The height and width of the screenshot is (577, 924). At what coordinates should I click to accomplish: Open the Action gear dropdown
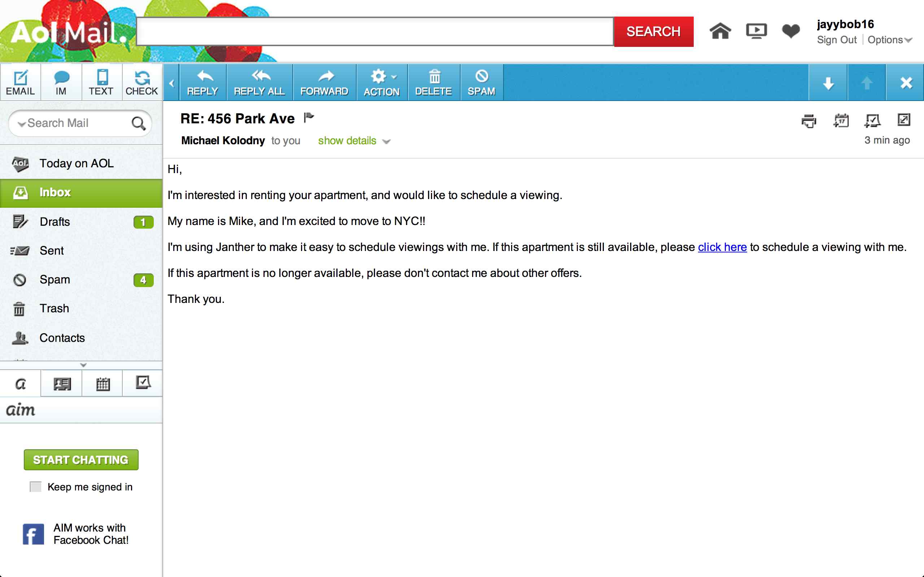[382, 83]
